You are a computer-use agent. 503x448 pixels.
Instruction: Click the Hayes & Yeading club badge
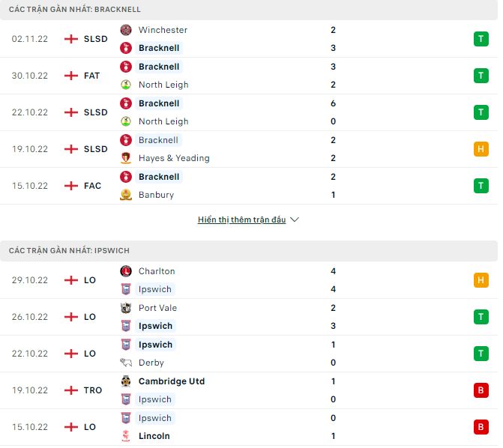coord(126,158)
